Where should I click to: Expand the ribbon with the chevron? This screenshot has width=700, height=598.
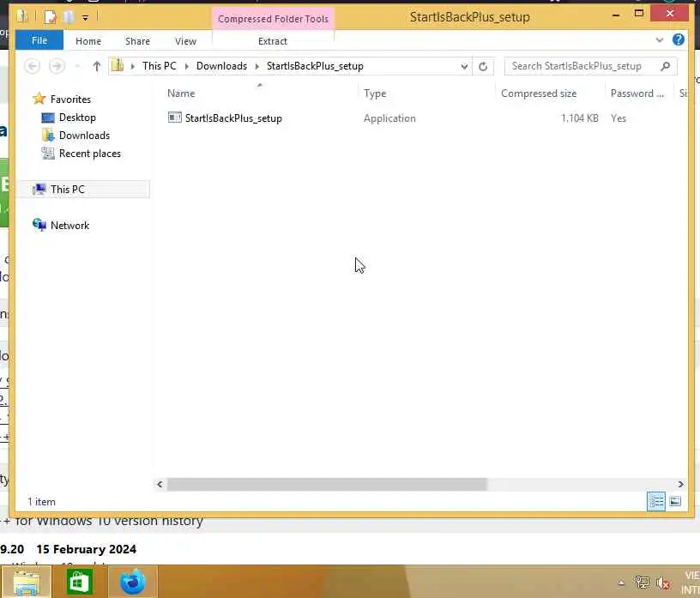(x=660, y=40)
